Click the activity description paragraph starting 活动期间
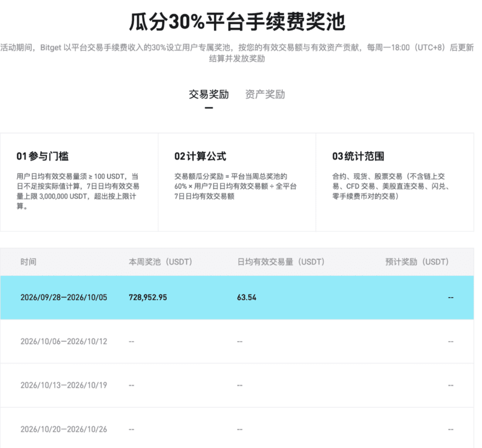This screenshot has width=482, height=448. coord(237,53)
